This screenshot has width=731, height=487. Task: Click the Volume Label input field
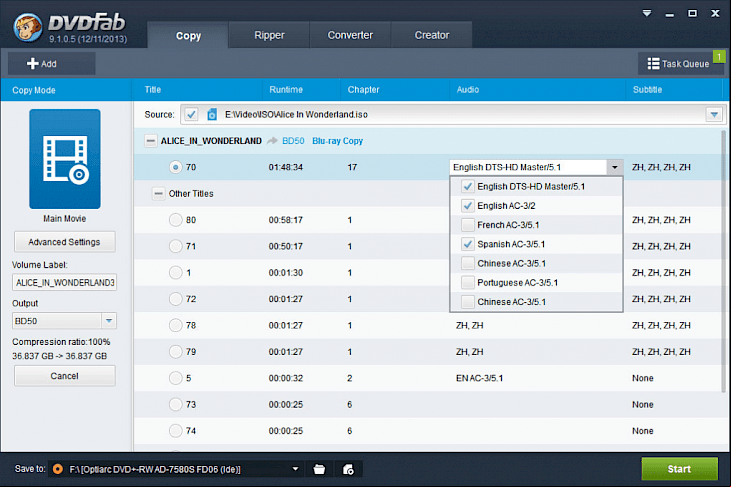[64, 282]
